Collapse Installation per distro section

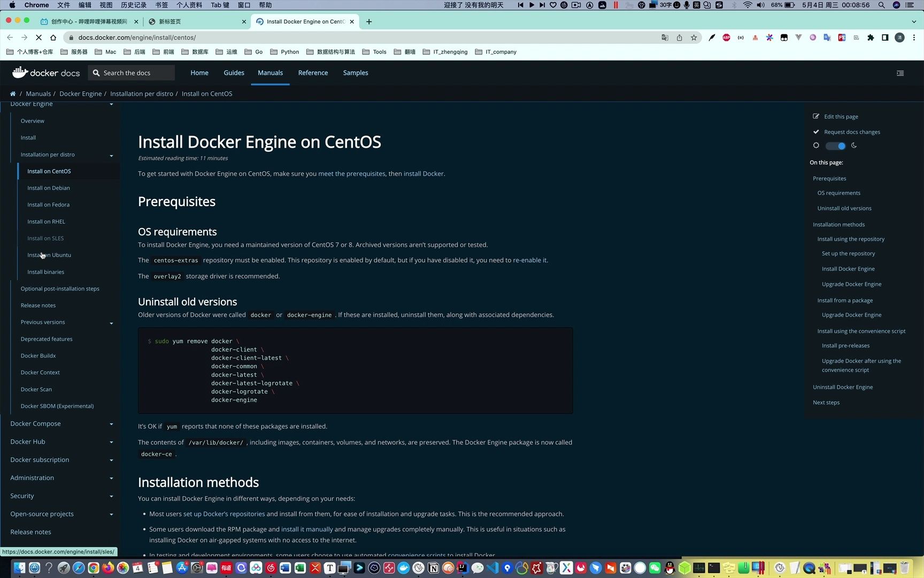click(x=111, y=156)
